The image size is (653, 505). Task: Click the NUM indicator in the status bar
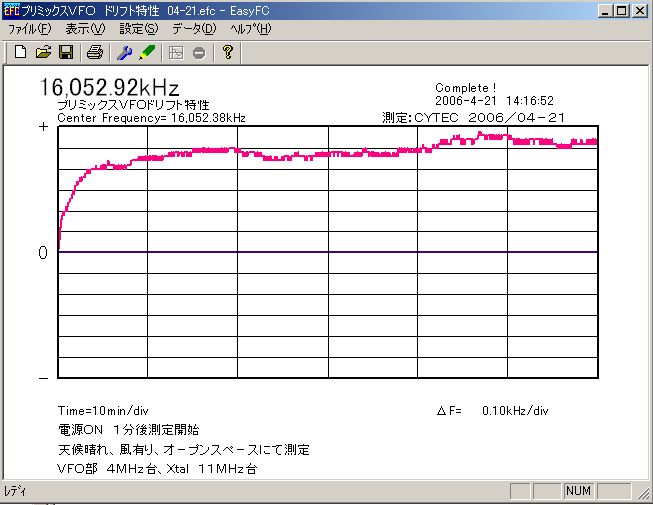click(578, 491)
